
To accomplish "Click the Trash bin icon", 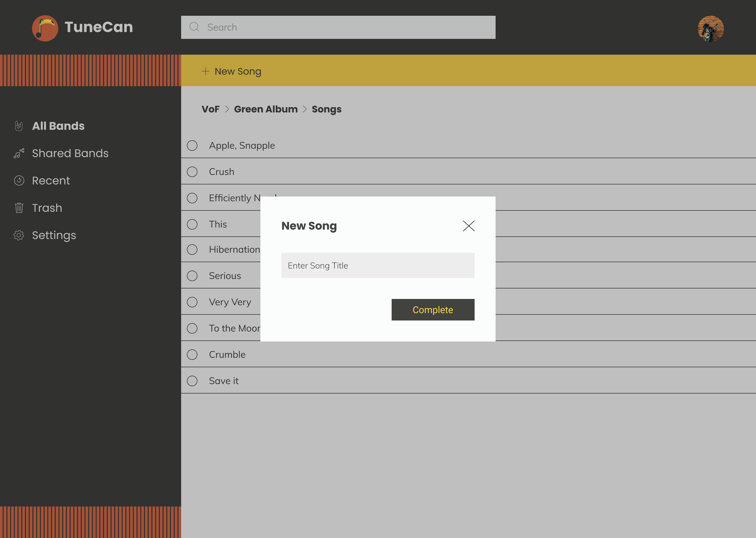I will coord(19,208).
